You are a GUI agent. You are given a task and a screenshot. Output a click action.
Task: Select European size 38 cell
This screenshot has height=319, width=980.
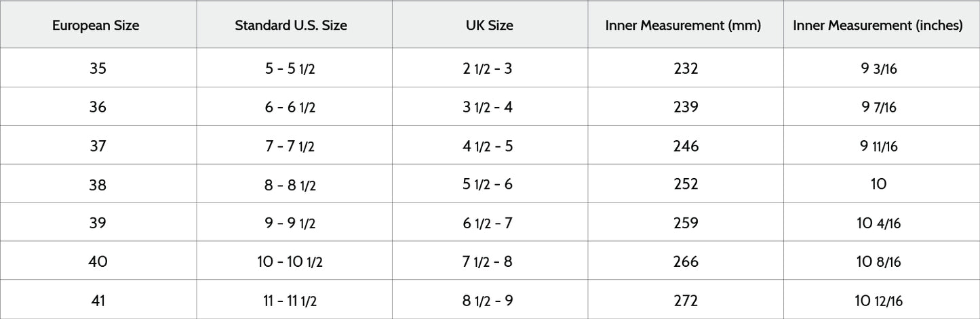point(98,184)
